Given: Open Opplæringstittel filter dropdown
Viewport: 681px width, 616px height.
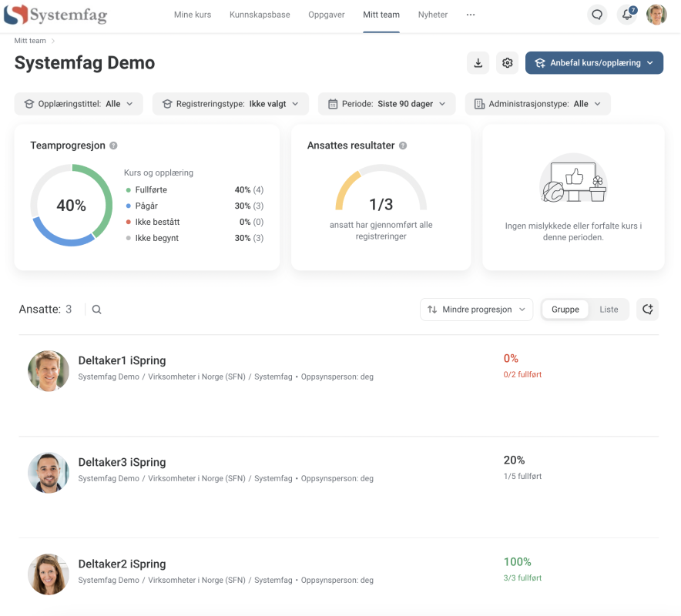Looking at the screenshot, I should pos(79,104).
